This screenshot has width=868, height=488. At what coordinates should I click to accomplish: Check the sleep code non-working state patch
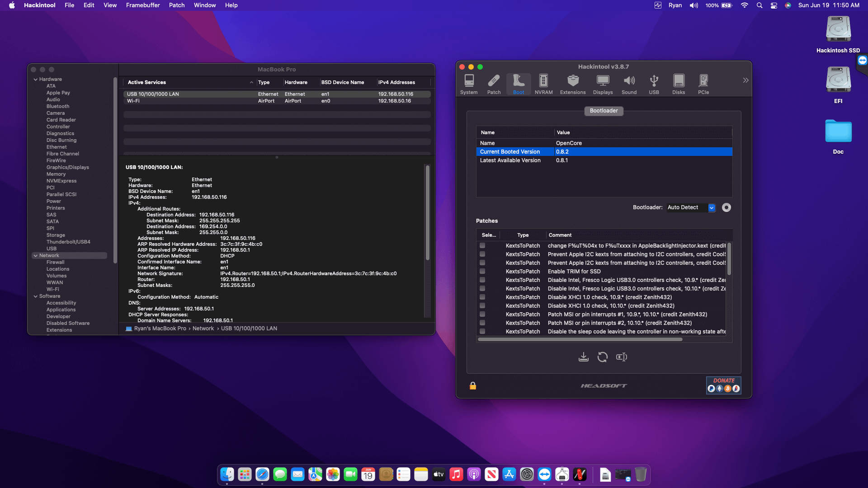(x=482, y=331)
